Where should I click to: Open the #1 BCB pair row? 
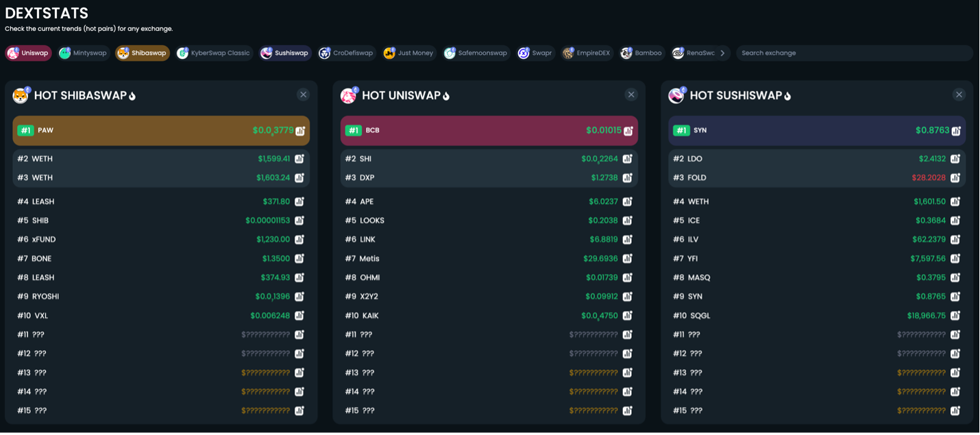pyautogui.click(x=489, y=130)
